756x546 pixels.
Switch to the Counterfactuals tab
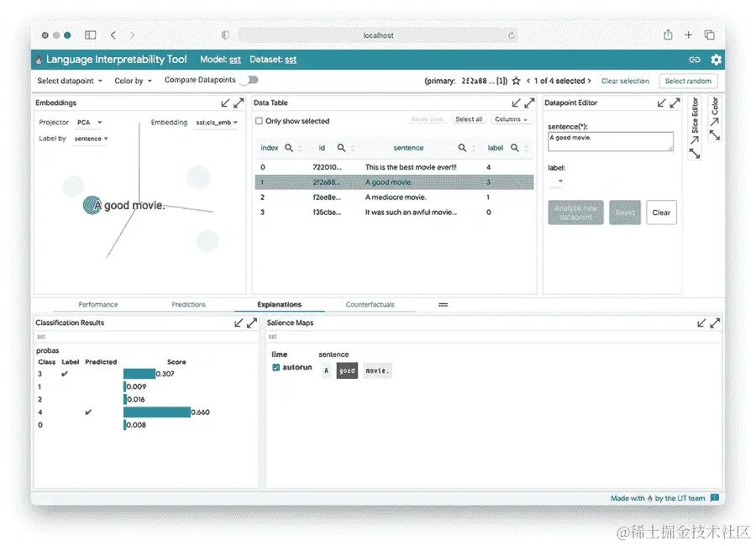pyautogui.click(x=370, y=304)
